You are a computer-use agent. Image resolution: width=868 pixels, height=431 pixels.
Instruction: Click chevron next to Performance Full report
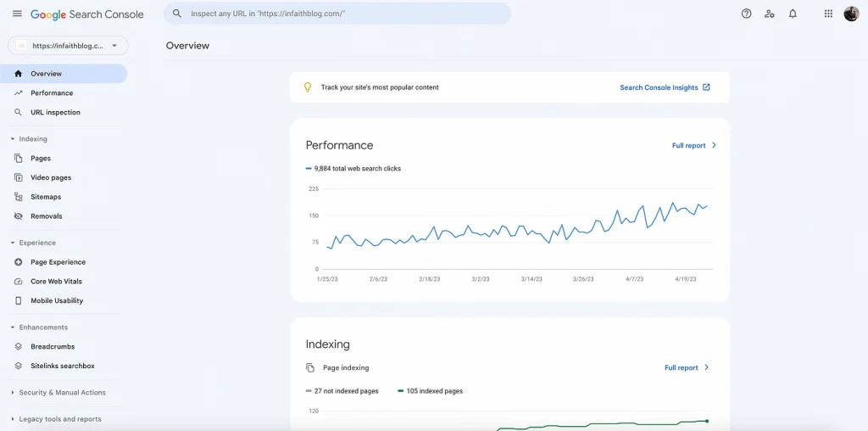pyautogui.click(x=714, y=146)
